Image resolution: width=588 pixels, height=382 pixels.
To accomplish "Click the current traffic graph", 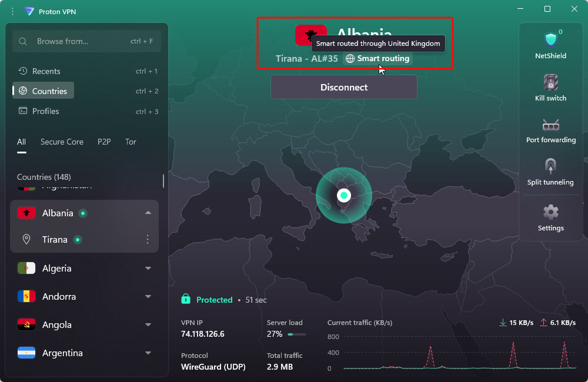I will (x=459, y=353).
